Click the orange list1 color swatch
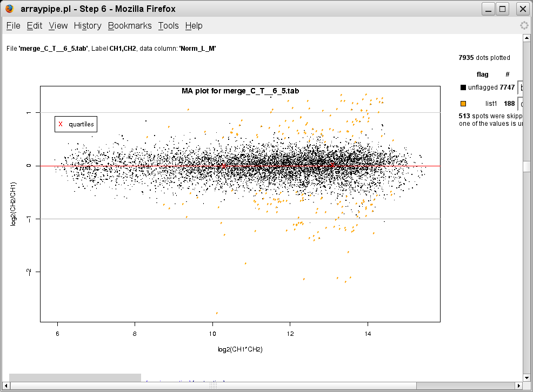Image resolution: width=533 pixels, height=392 pixels. [x=463, y=104]
